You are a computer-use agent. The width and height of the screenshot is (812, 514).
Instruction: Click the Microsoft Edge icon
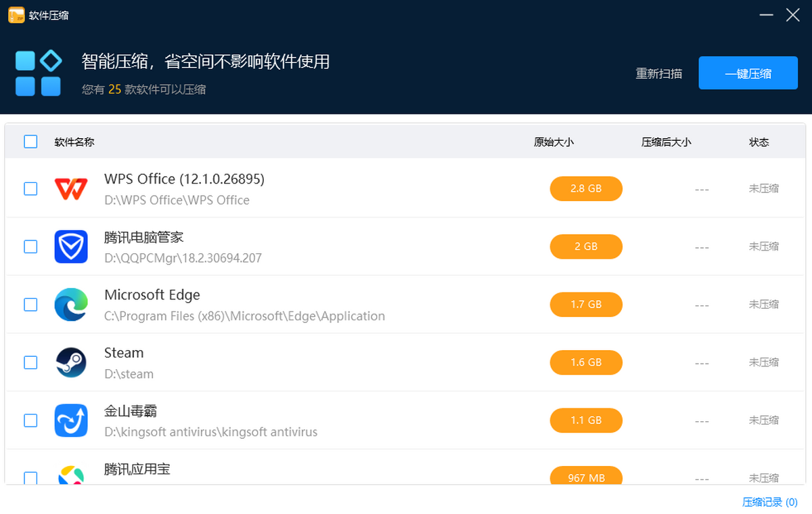(71, 305)
